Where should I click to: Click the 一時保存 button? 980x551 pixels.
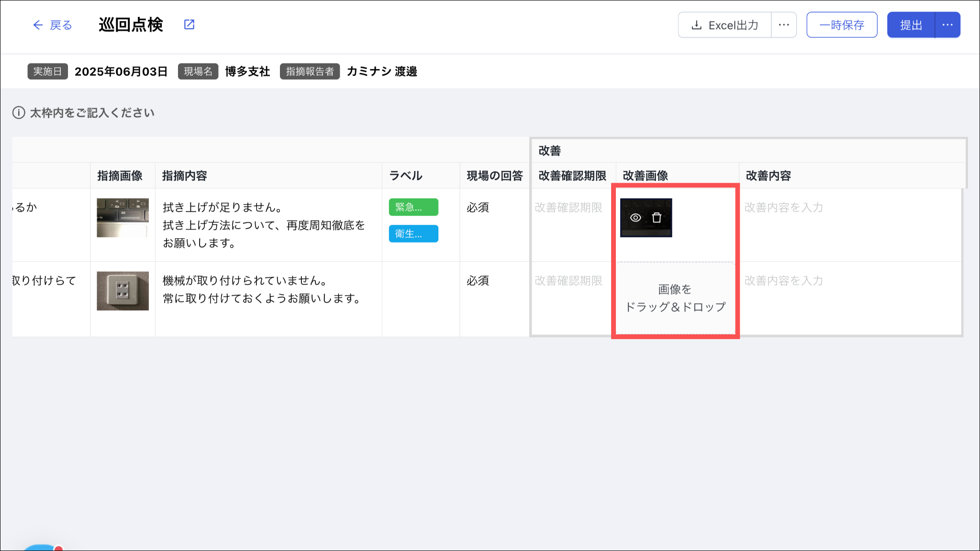pyautogui.click(x=842, y=25)
